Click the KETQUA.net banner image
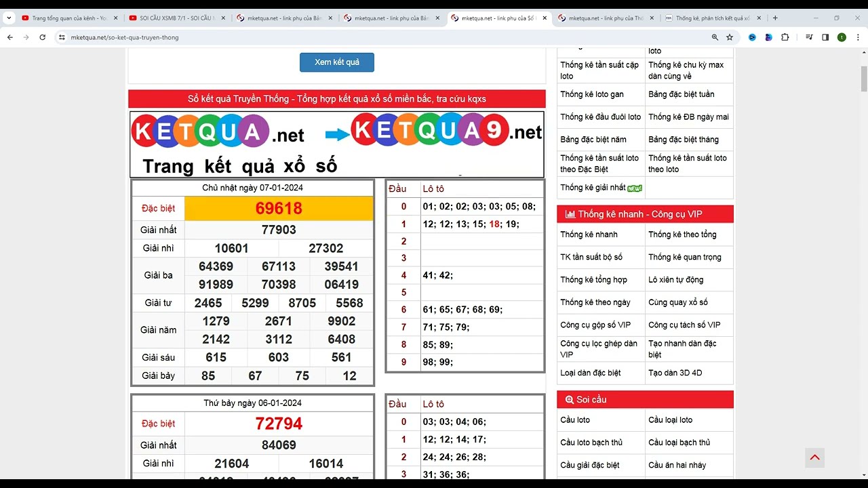 337,144
